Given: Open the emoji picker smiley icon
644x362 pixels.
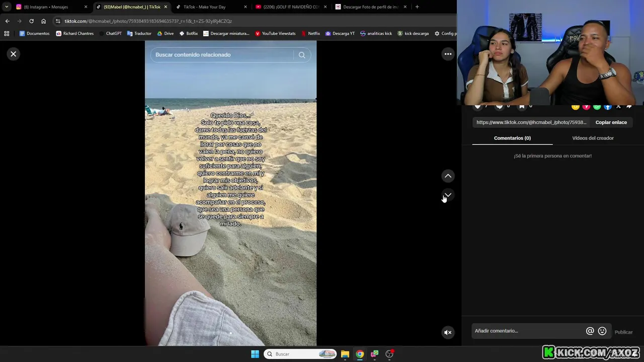Looking at the screenshot, I should coord(602,331).
